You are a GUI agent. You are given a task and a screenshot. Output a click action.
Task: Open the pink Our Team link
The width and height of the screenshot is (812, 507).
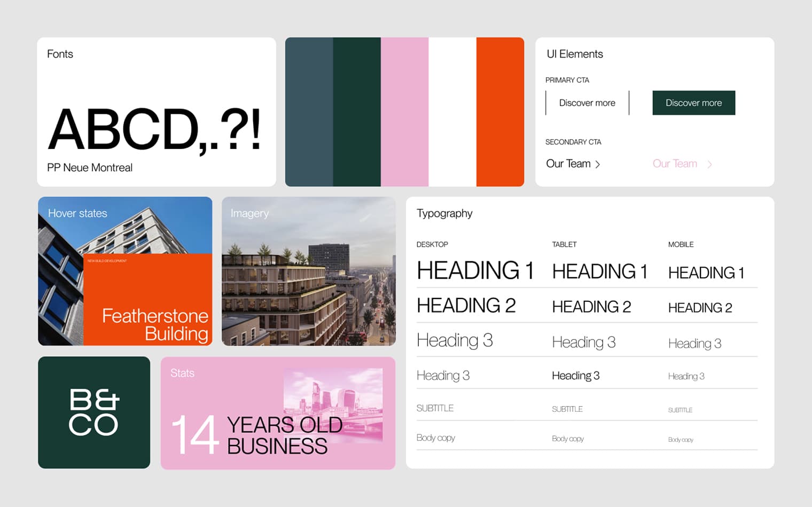point(675,163)
